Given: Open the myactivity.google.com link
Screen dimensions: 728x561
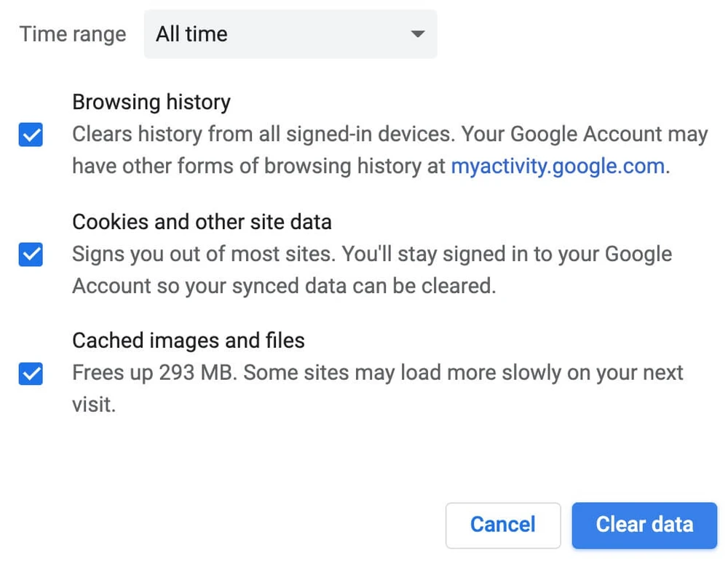Looking at the screenshot, I should 558,166.
